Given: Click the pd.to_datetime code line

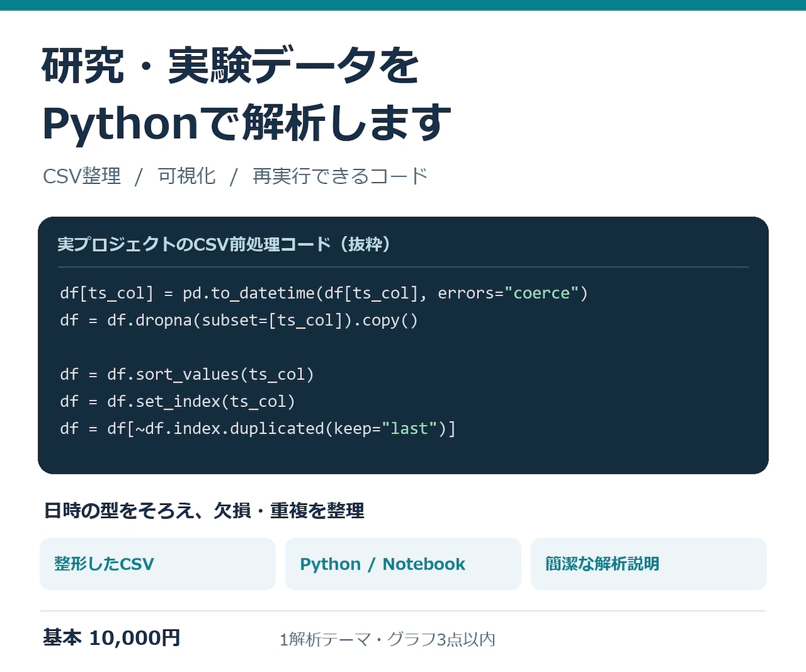Looking at the screenshot, I should [x=324, y=293].
